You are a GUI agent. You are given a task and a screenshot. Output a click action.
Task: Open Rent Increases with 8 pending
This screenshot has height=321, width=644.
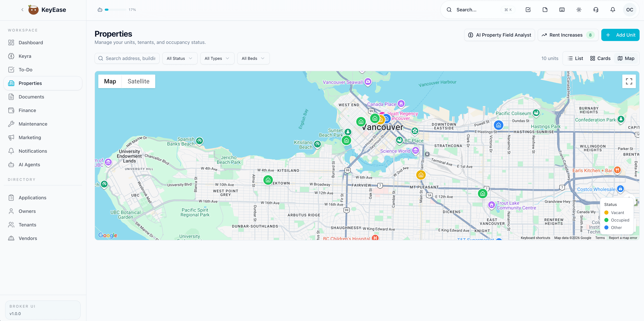click(x=568, y=35)
